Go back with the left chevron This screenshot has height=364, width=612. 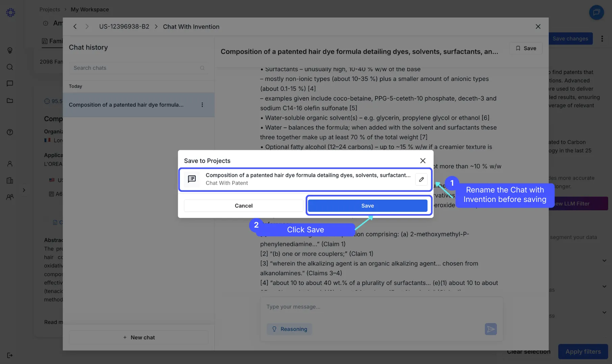point(75,27)
